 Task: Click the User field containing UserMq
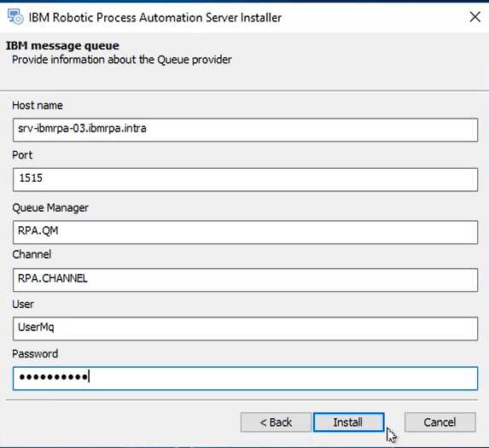pyautogui.click(x=245, y=329)
